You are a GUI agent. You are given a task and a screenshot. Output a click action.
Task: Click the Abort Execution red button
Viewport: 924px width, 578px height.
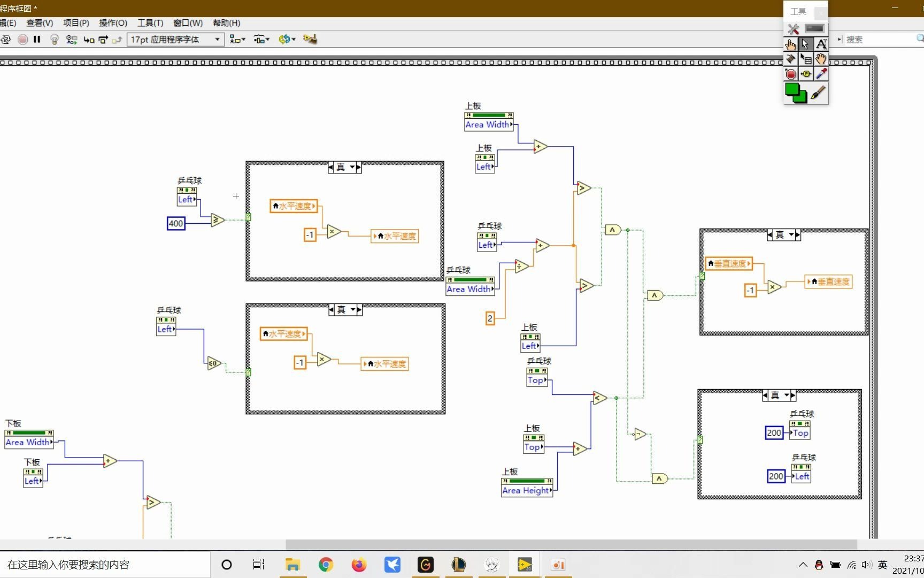pos(22,39)
